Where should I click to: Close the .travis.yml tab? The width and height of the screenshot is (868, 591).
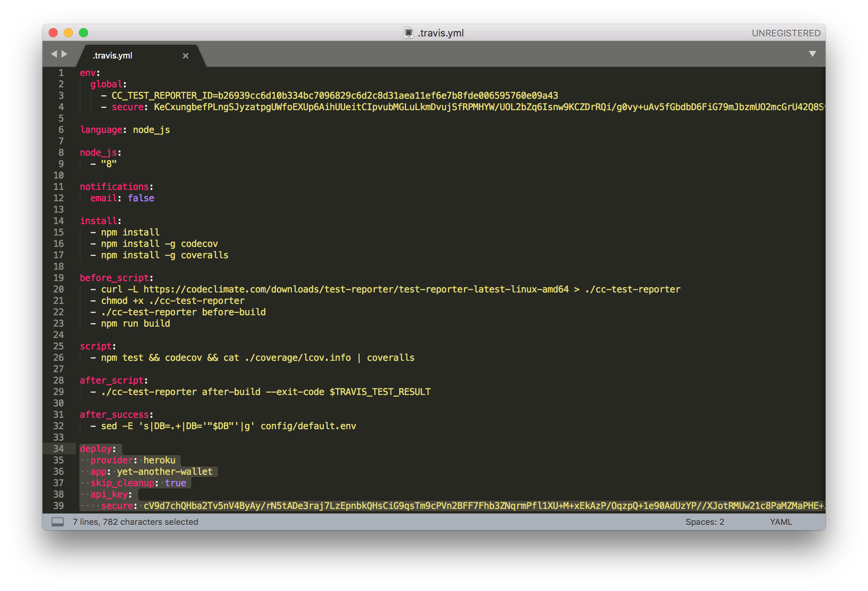[186, 56]
